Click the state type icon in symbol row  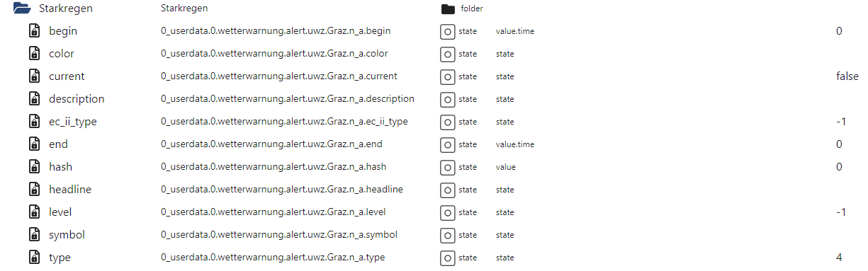(447, 235)
